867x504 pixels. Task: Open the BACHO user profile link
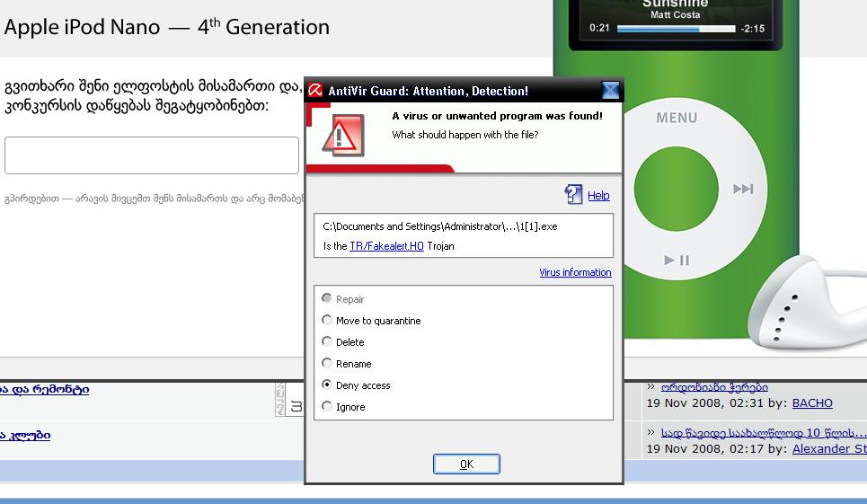click(812, 402)
